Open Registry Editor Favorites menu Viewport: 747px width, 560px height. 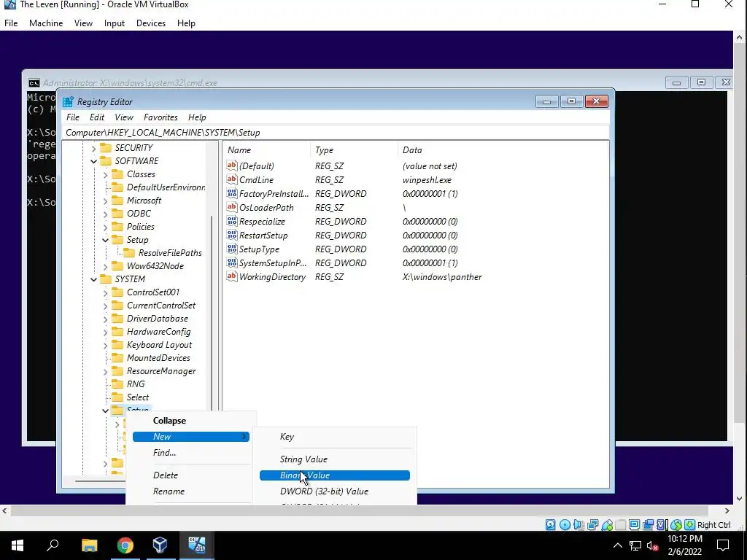point(160,117)
